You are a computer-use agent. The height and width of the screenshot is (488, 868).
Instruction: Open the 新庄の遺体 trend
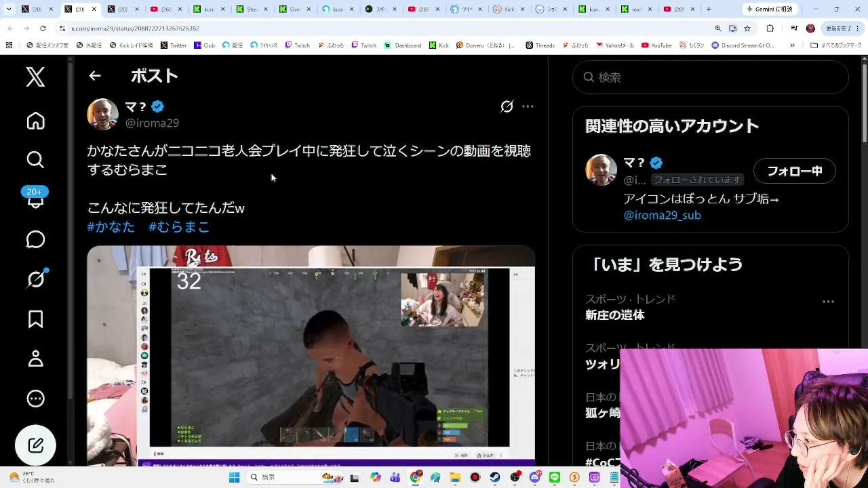[614, 314]
